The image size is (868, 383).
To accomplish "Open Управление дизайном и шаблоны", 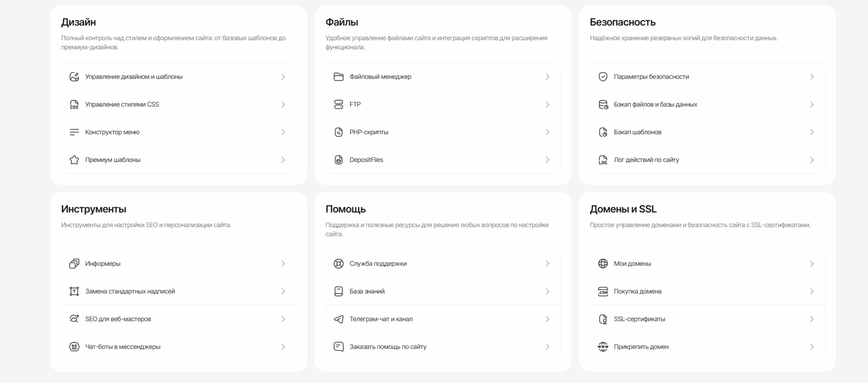I will (x=134, y=77).
